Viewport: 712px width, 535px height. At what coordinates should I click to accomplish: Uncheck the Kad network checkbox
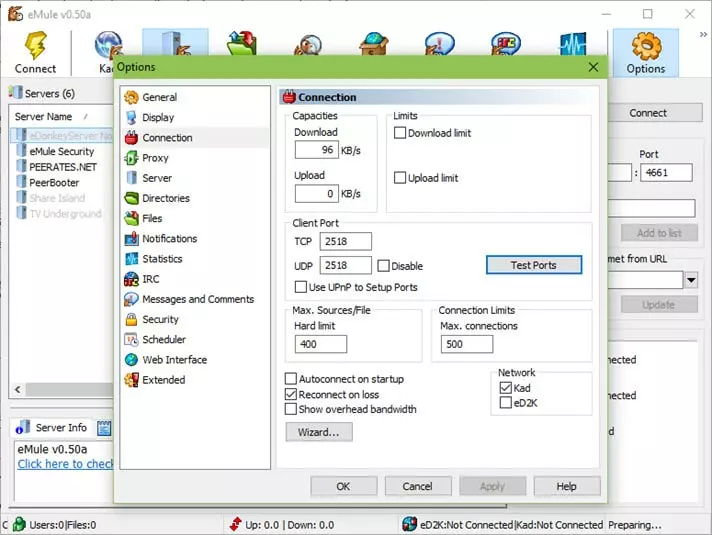505,388
